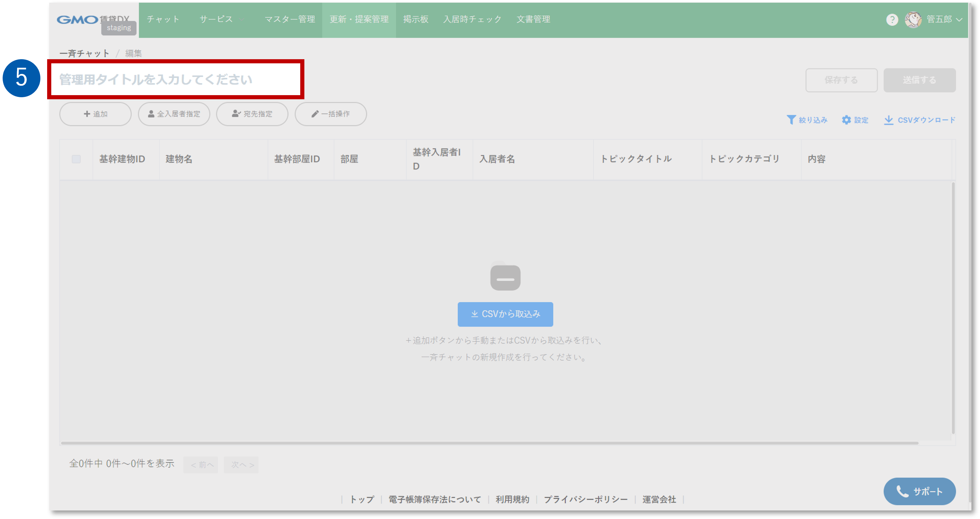
Task: Switch to 掲示板 menu item
Action: (x=415, y=19)
